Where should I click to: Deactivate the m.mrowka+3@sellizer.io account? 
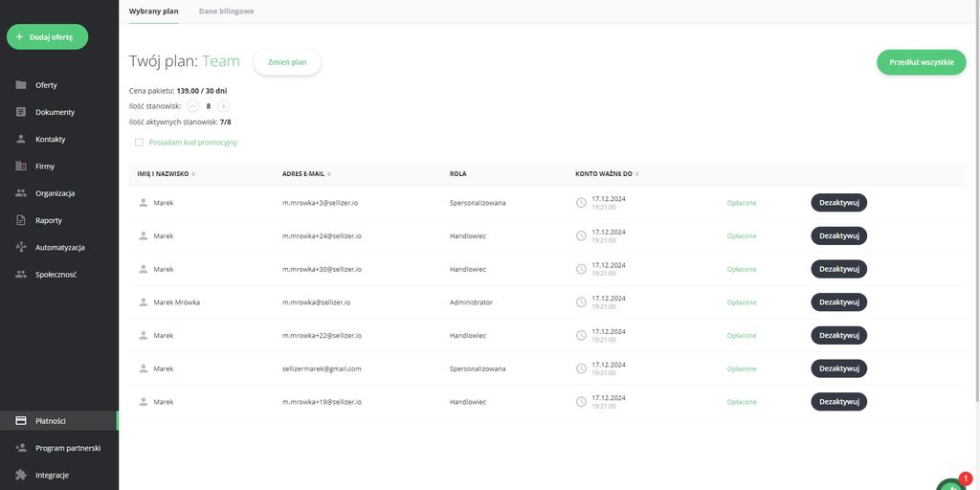(838, 203)
